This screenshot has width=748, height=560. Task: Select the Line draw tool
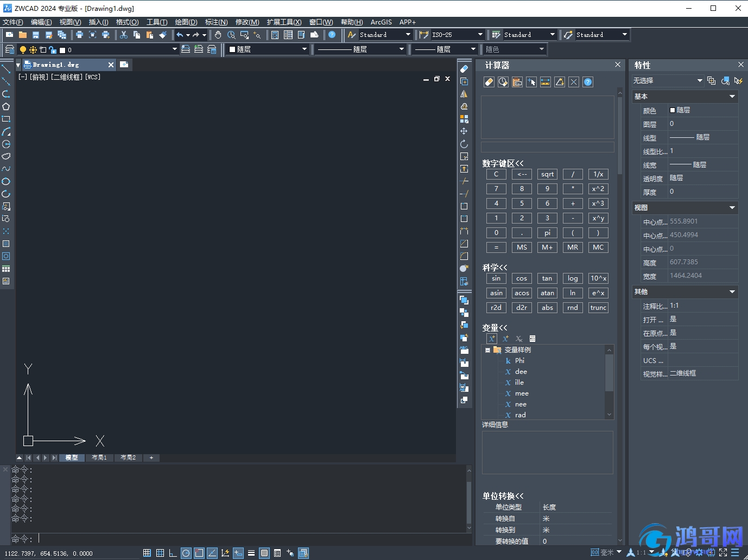click(6, 69)
